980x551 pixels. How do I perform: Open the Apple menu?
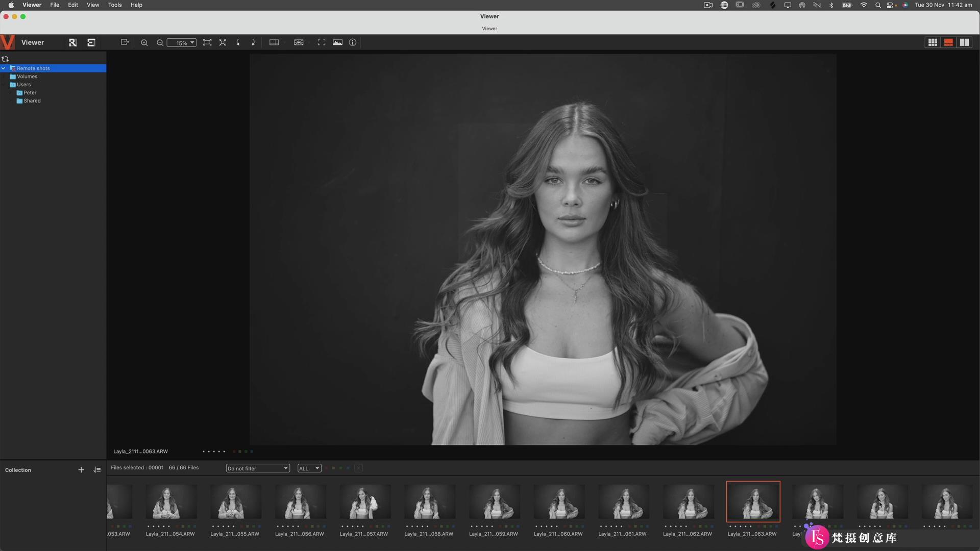click(11, 5)
